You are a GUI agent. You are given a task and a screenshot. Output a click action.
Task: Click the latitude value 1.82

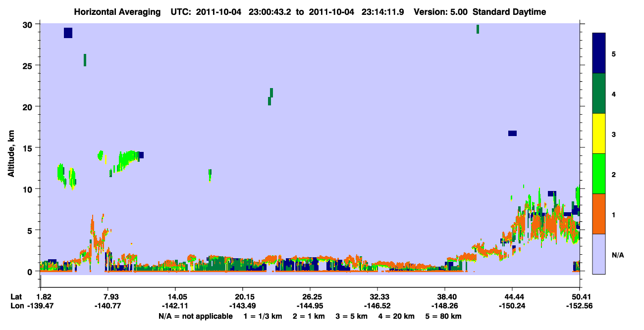click(45, 297)
